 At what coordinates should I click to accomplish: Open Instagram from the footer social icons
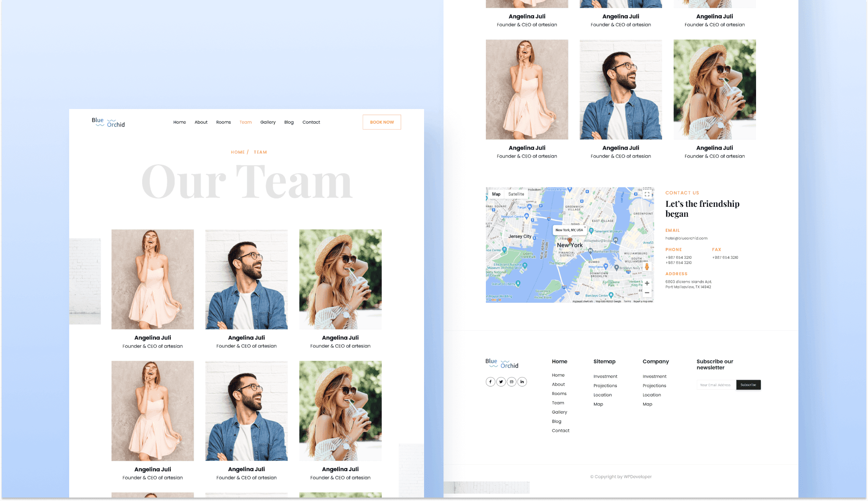[x=511, y=382]
